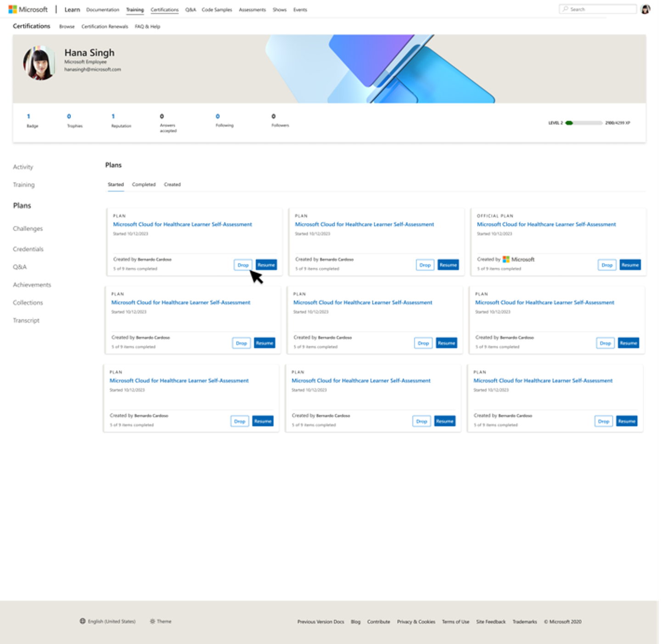Open Achievements from the sidebar
Viewport: 668px width, 644px height.
(32, 284)
